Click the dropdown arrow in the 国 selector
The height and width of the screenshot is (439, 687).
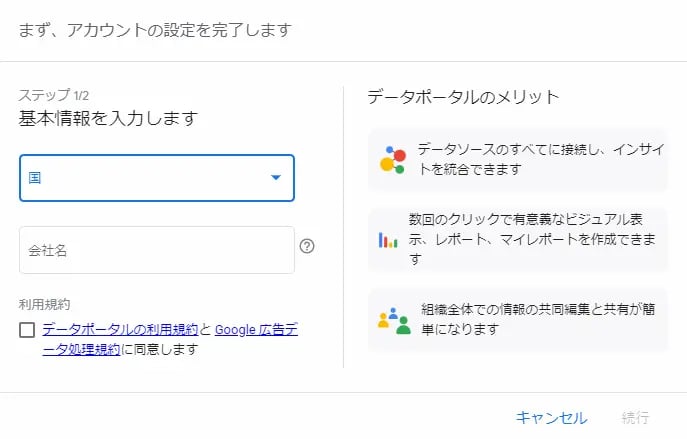click(276, 178)
